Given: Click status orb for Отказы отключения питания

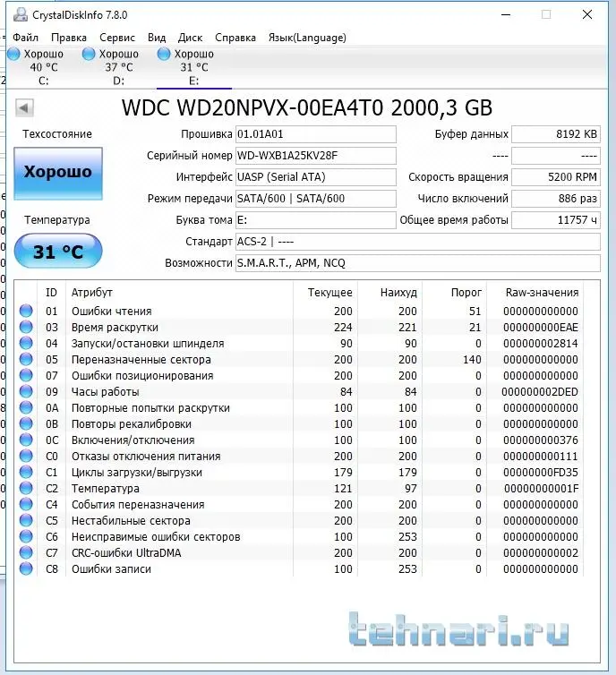Looking at the screenshot, I should 26,456.
